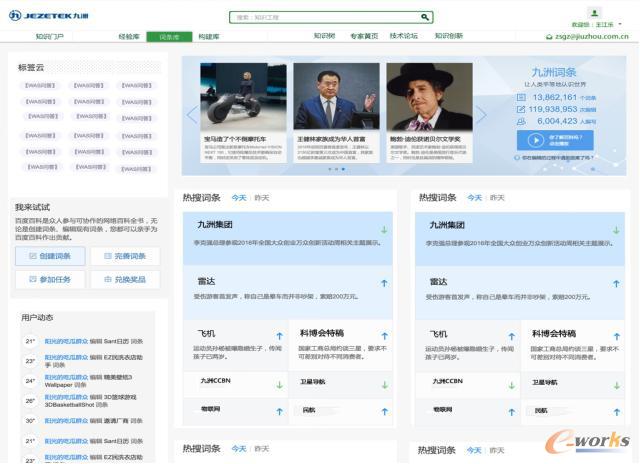Select 昨天 tab in lower-left 热搜词条 panel

pyautogui.click(x=262, y=449)
